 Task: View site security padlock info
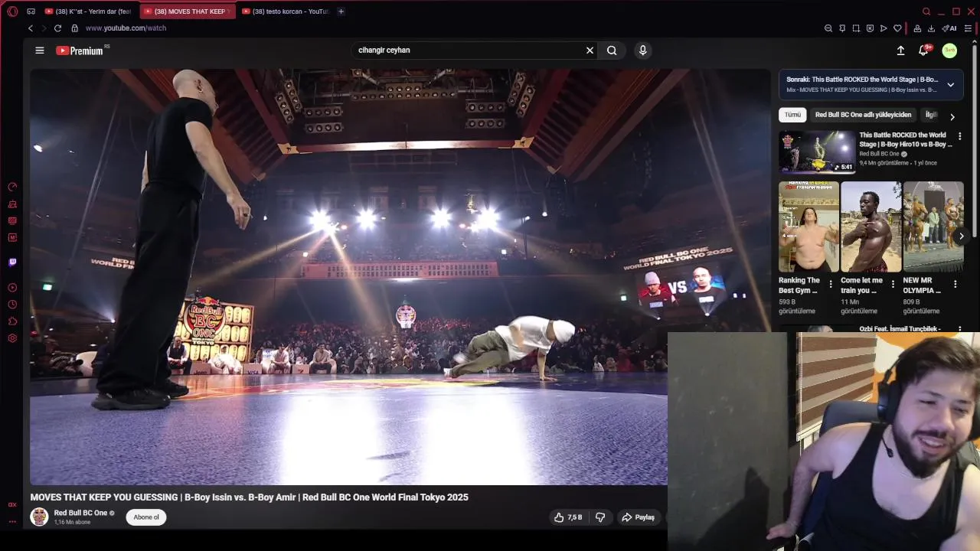74,28
